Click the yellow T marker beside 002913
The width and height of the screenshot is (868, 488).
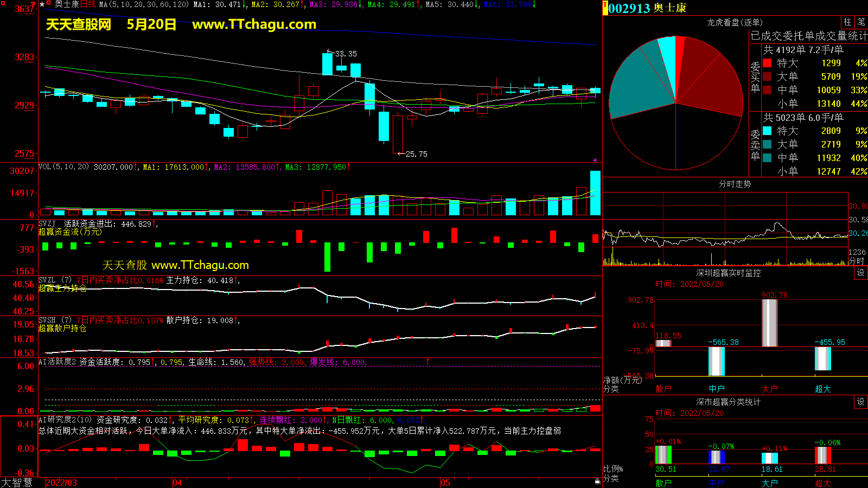coord(605,8)
